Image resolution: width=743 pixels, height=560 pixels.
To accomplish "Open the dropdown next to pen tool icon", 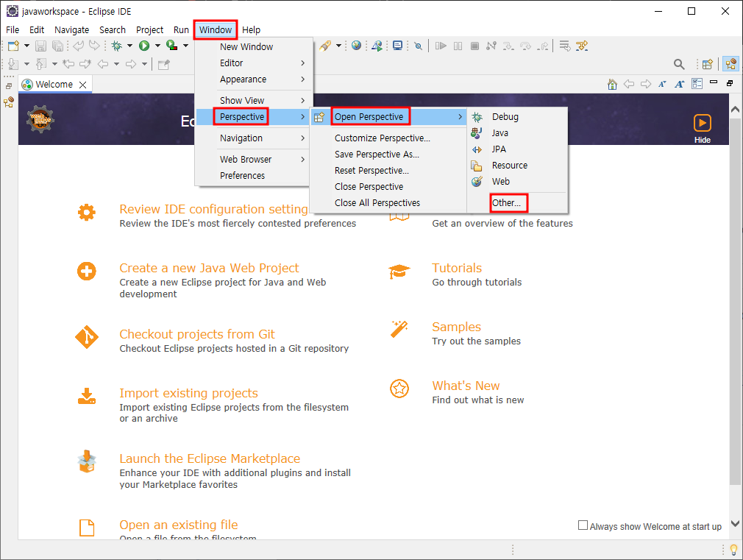I will coord(338,46).
